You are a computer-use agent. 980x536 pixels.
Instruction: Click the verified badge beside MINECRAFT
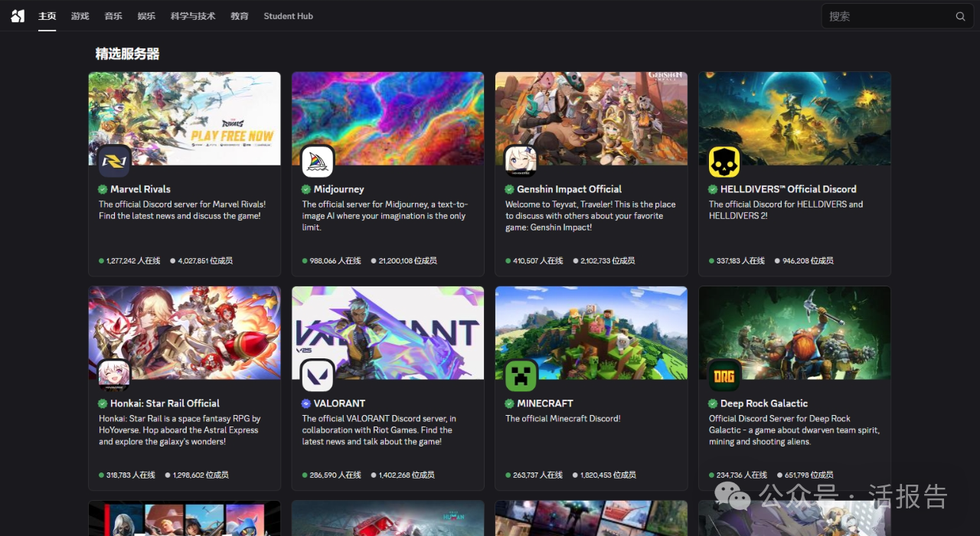click(x=509, y=404)
